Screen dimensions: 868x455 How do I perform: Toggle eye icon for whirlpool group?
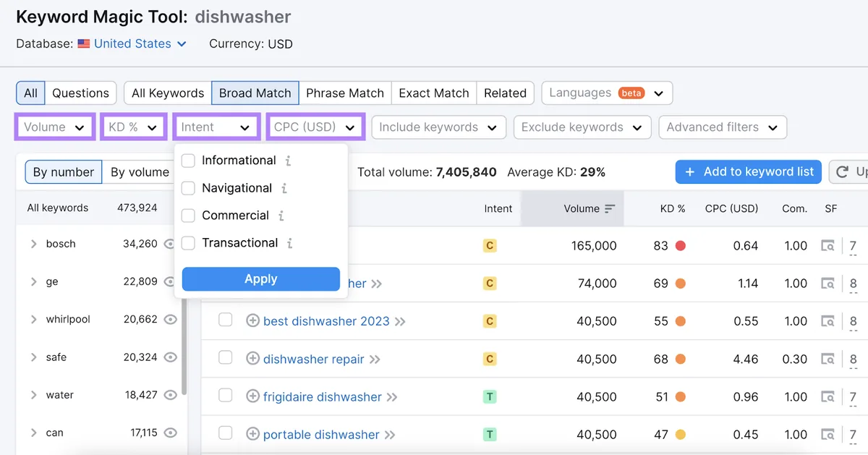[x=171, y=319]
